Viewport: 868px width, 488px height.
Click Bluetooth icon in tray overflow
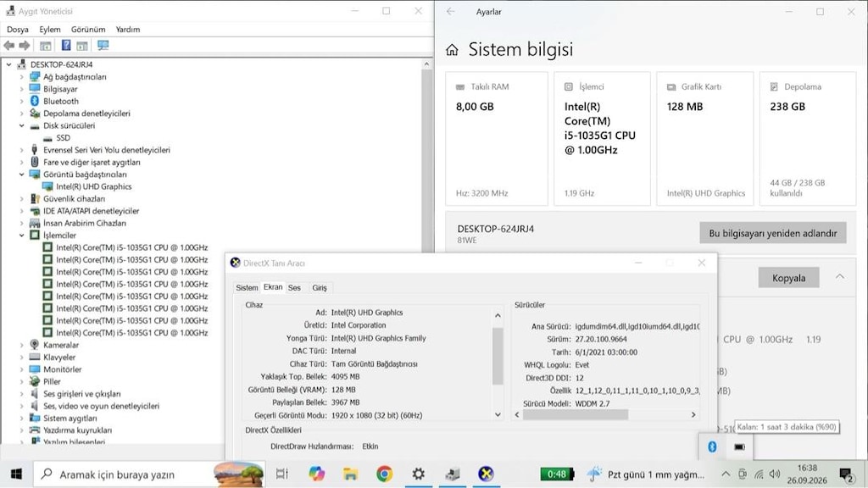(712, 446)
